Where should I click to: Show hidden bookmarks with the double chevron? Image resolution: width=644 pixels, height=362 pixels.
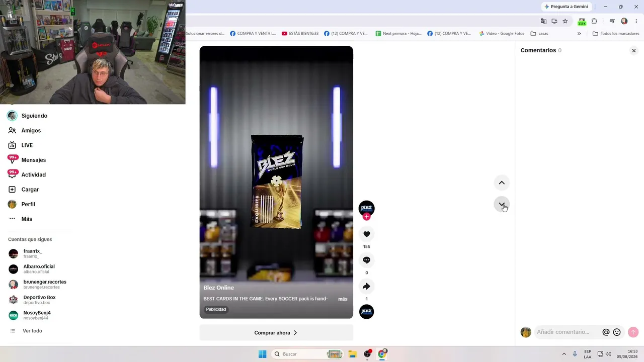point(579,34)
